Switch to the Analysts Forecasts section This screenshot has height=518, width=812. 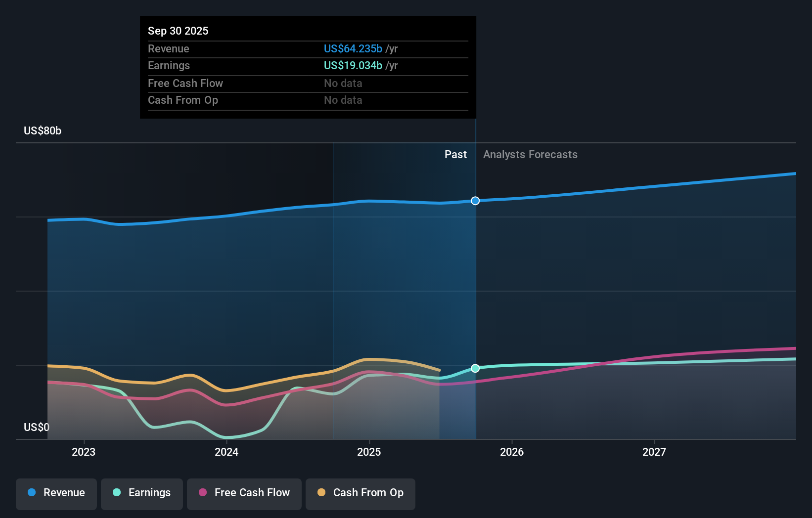click(530, 154)
